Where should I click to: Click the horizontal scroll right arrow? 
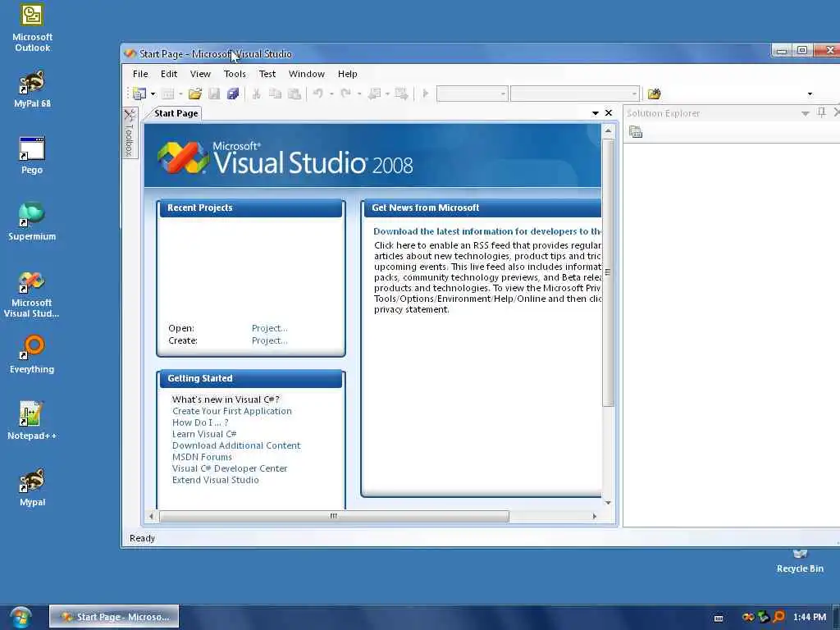[594, 516]
